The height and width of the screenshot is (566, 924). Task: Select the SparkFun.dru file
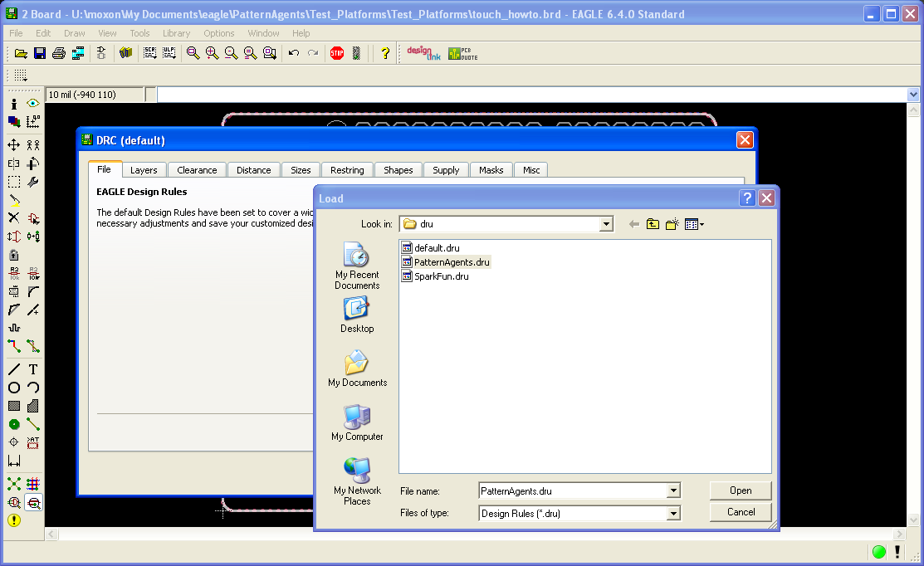[436, 276]
